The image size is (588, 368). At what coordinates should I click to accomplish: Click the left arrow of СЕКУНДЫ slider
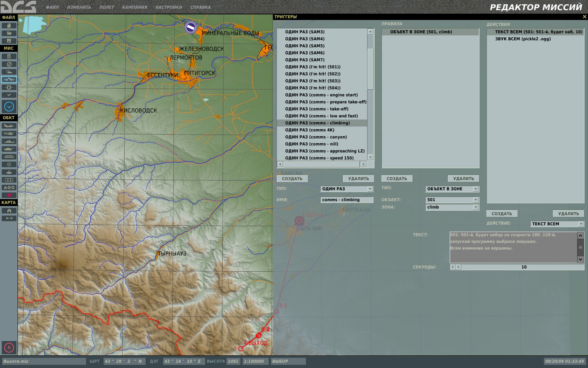[x=453, y=267]
